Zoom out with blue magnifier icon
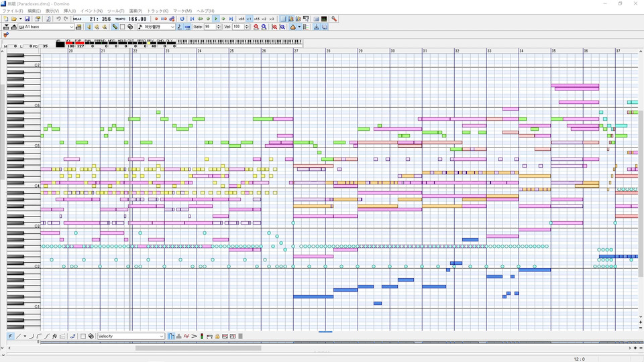 click(264, 27)
